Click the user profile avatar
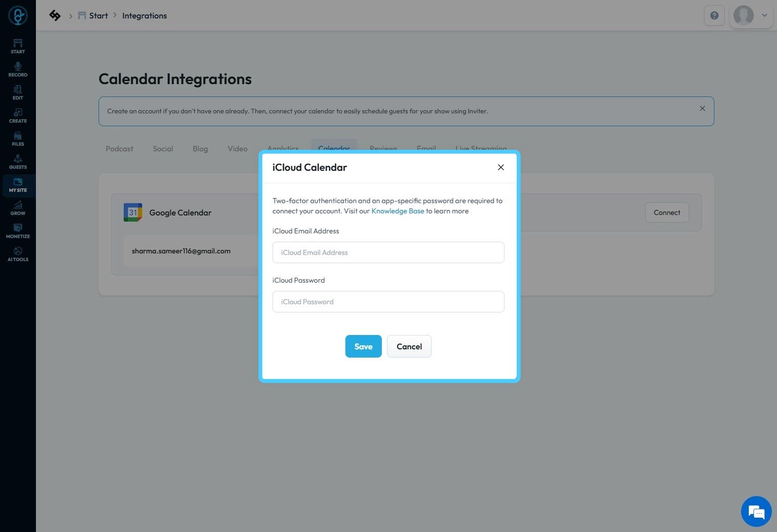This screenshot has height=532, width=777. [744, 15]
